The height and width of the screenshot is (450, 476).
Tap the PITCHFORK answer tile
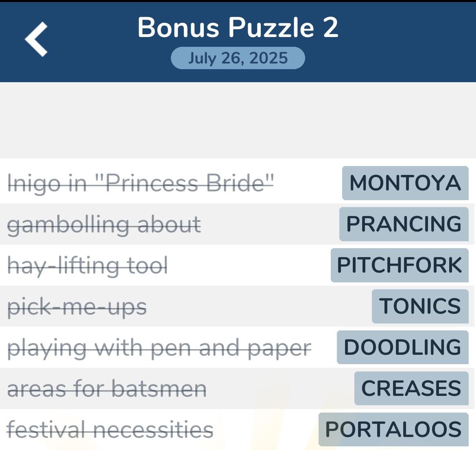coord(400,265)
